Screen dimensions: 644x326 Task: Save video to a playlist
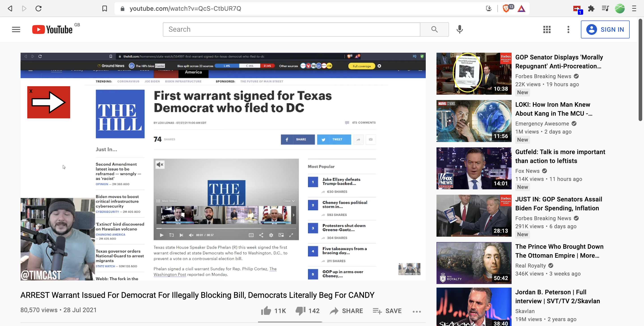(387, 311)
